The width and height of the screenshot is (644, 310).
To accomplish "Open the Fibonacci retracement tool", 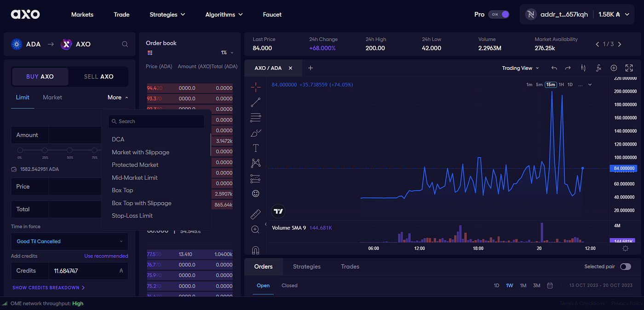I will pos(256,118).
